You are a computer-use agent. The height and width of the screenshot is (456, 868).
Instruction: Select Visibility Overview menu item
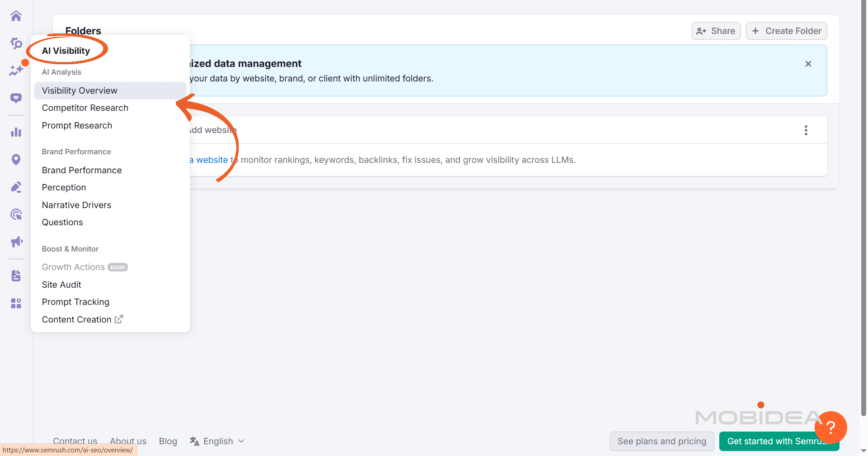point(80,90)
